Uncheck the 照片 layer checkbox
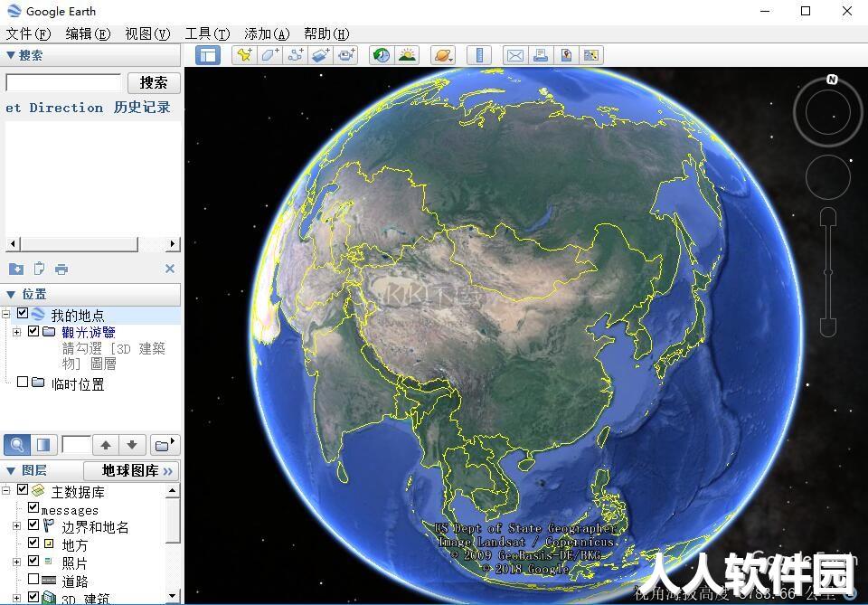Viewport: 868px width, 605px height. [33, 561]
